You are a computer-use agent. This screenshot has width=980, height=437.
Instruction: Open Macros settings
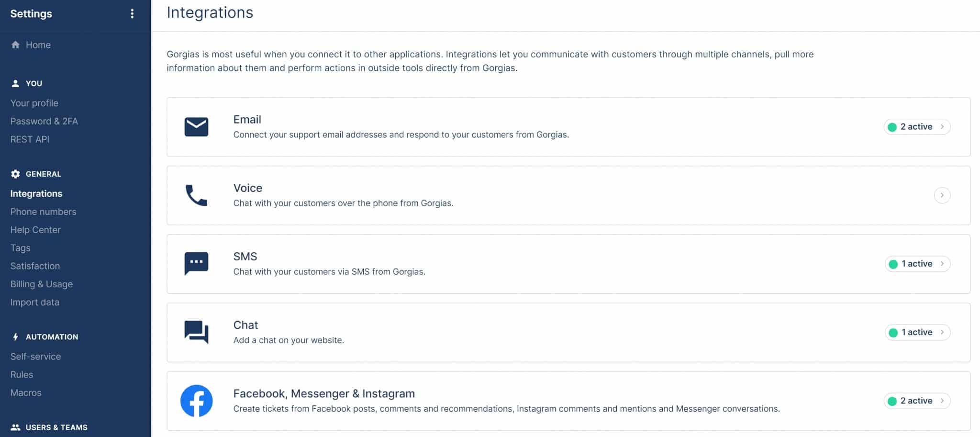[26, 392]
